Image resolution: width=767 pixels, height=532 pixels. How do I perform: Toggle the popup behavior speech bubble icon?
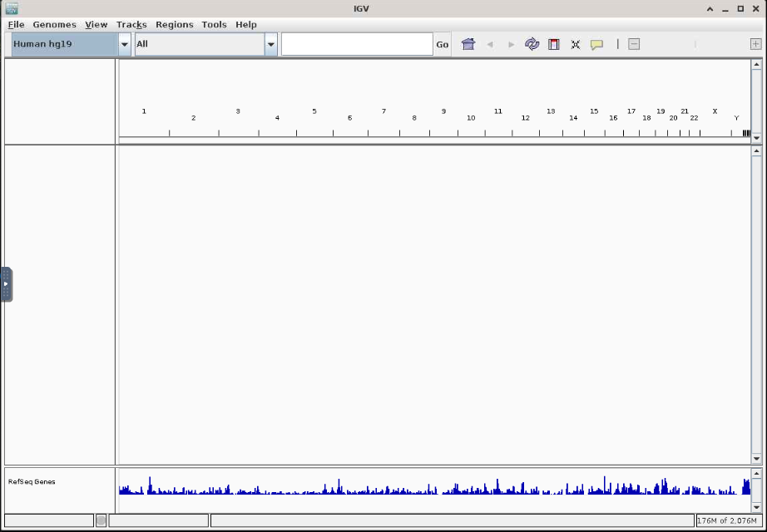596,44
